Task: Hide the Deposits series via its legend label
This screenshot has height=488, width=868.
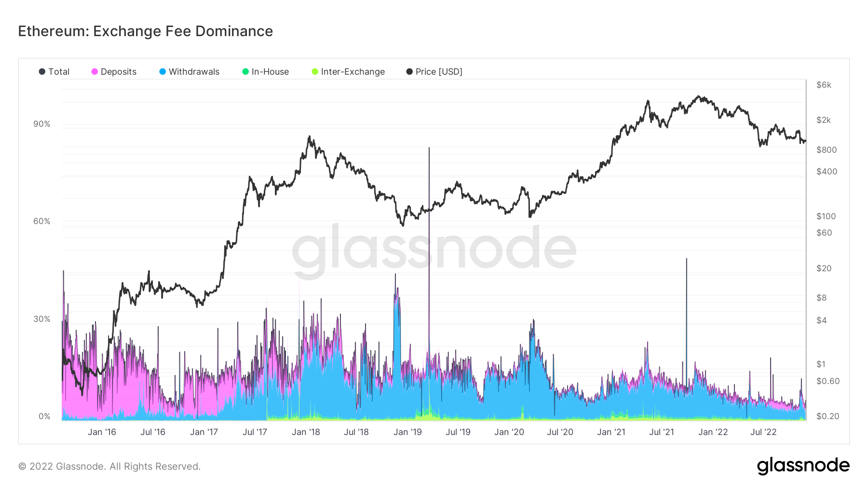Action: [119, 71]
